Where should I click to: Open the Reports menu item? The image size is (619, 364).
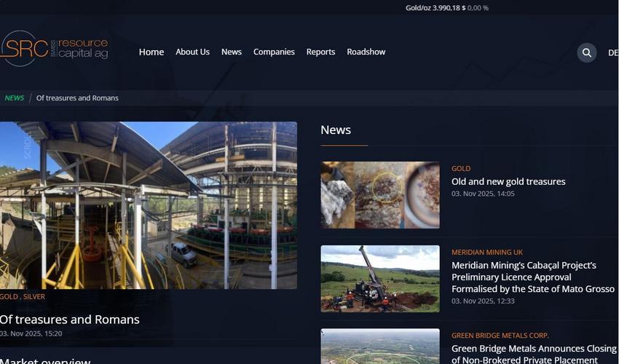(320, 52)
